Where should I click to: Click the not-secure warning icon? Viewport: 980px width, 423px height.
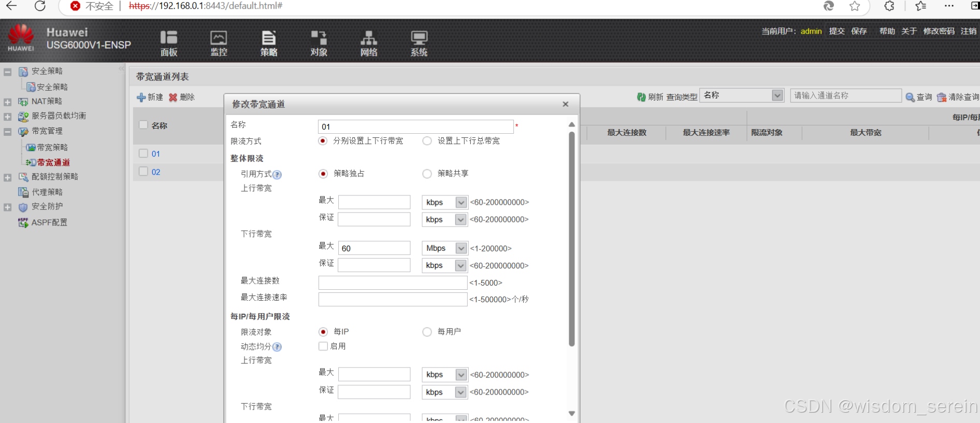(x=75, y=6)
